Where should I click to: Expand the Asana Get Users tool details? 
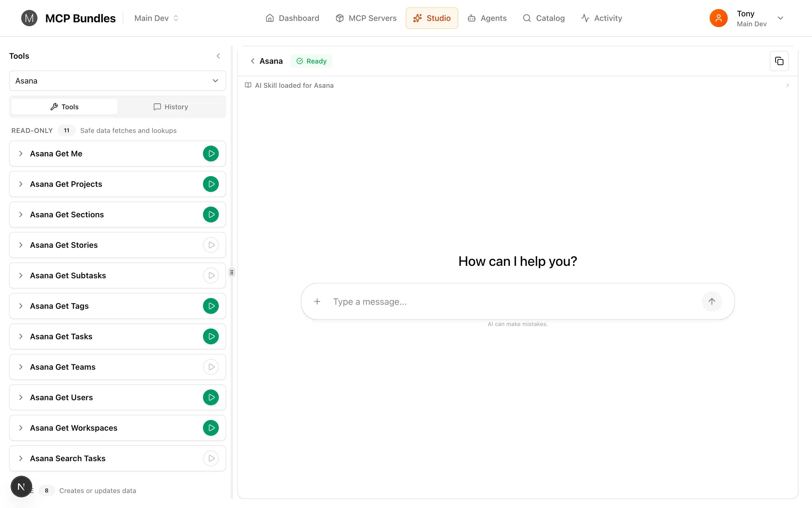[x=21, y=397]
